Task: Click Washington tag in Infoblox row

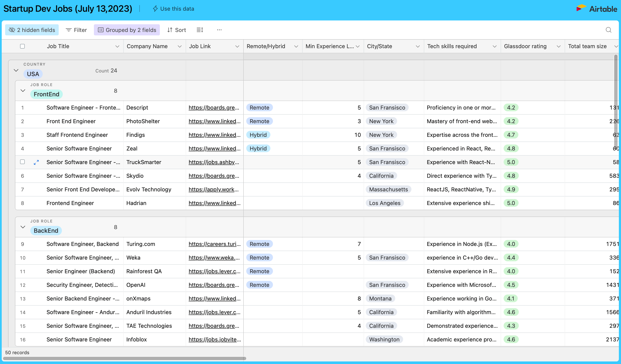Action: pyautogui.click(x=384, y=339)
